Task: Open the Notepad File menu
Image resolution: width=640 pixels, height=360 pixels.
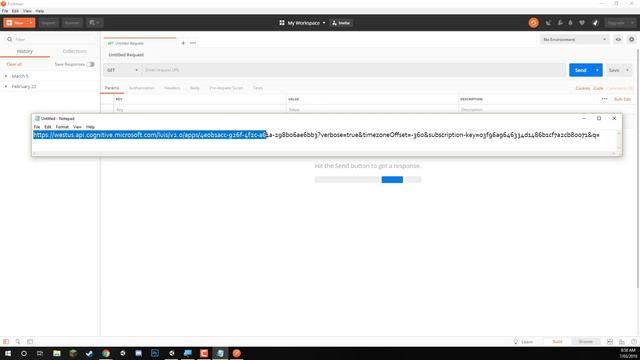Action: (x=37, y=127)
